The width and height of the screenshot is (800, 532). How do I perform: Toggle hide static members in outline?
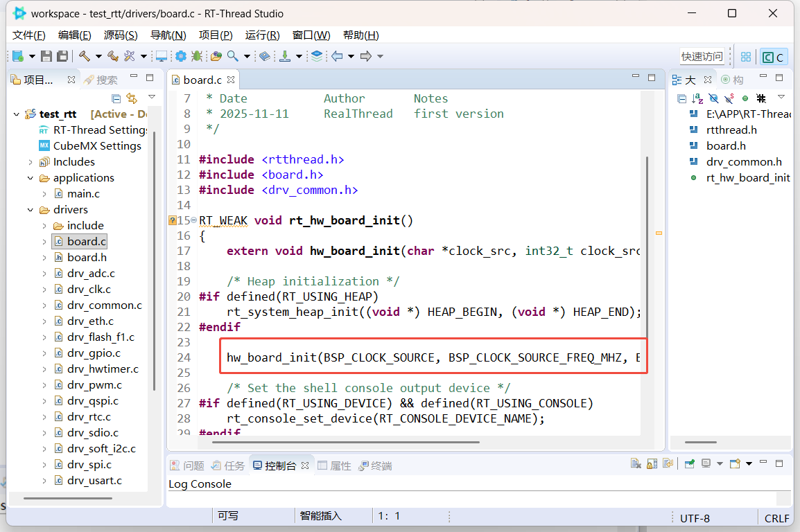[x=729, y=98]
